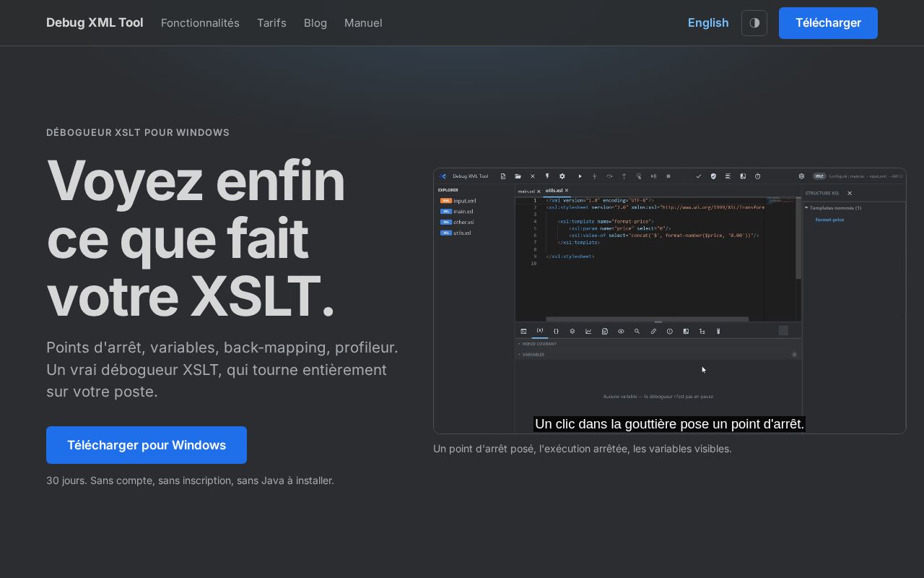
Task: Go to Debug XML Tool home logo
Action: point(95,23)
